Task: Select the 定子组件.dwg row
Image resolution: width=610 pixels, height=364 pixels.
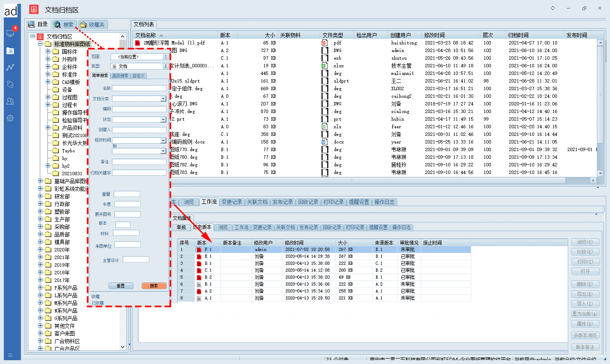Action: (364, 88)
